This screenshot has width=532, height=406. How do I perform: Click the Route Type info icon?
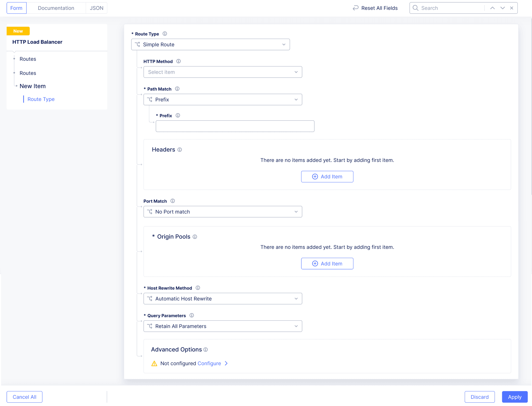click(x=165, y=34)
